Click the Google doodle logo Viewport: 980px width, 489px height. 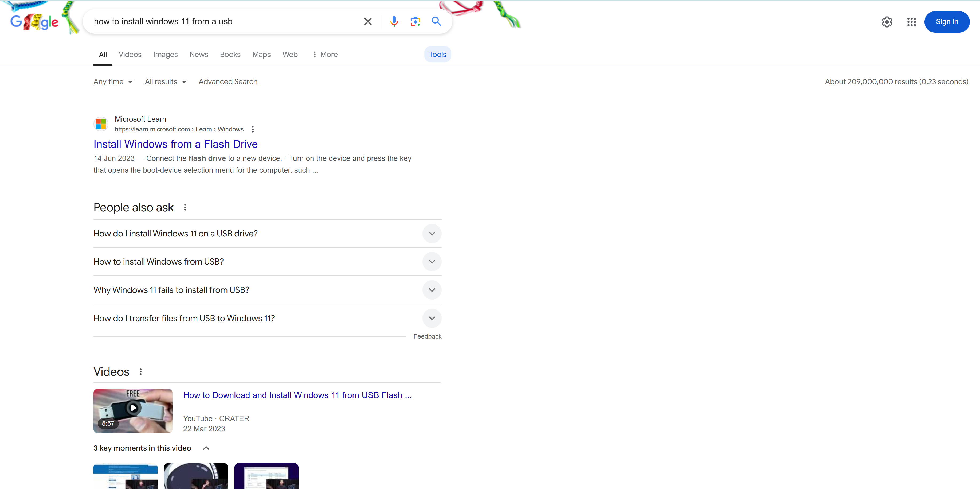[35, 22]
